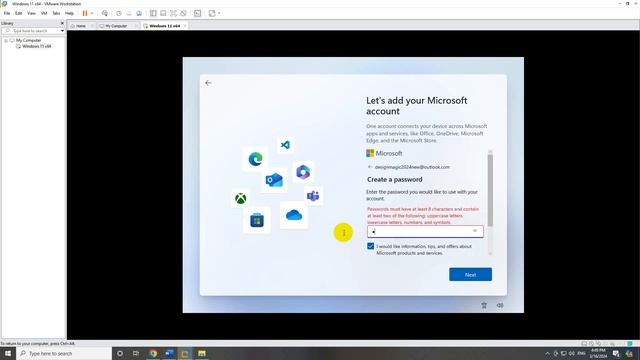Open the Help menu
The width and height of the screenshot is (640, 360).
[69, 13]
